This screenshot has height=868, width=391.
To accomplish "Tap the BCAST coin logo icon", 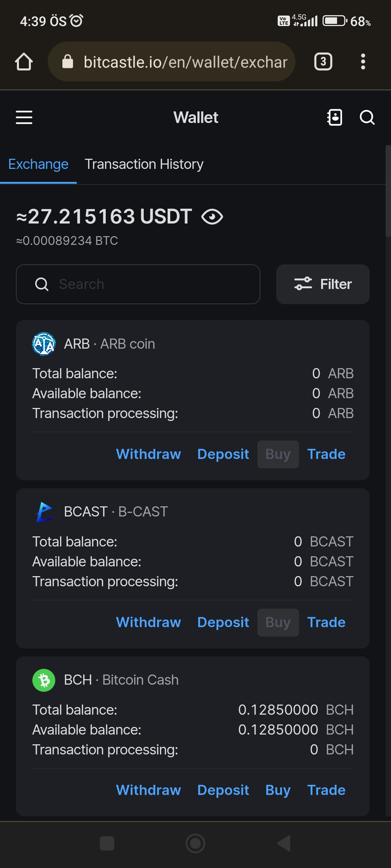I will (x=44, y=512).
